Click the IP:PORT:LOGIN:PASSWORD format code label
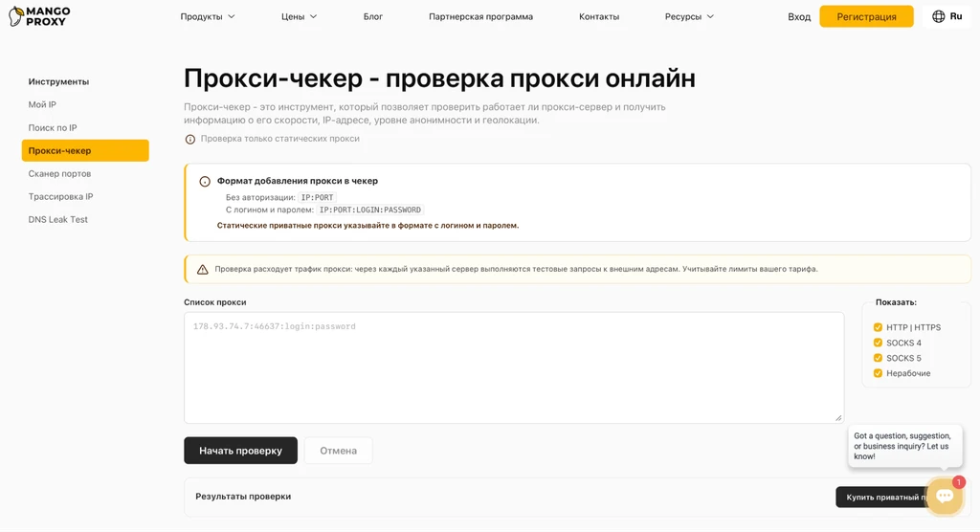The width and height of the screenshot is (980, 532). pos(370,211)
